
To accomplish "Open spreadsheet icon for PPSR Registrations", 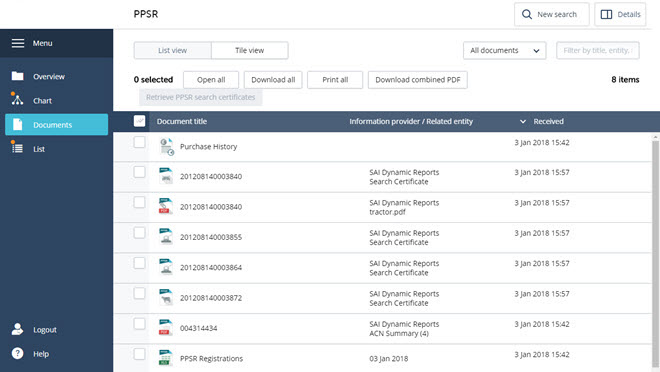I will pos(165,358).
